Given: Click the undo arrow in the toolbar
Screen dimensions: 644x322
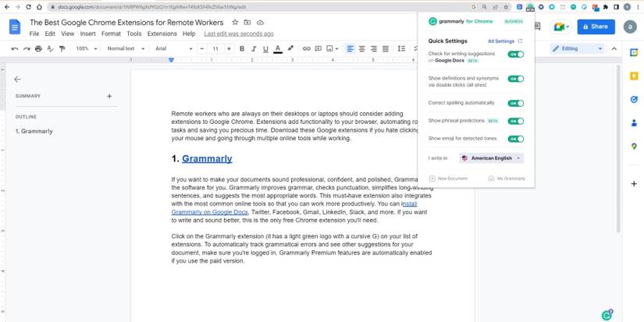Looking at the screenshot, I should [x=15, y=49].
